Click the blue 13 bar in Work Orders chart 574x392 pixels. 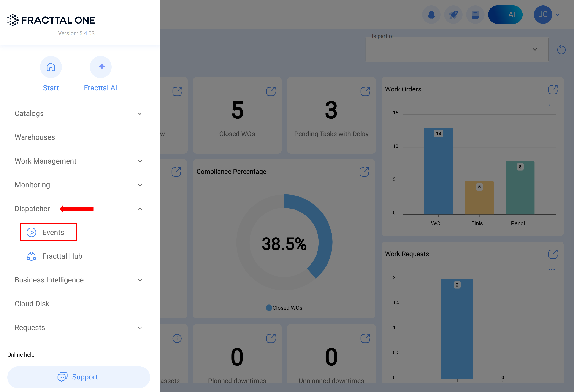tap(438, 173)
